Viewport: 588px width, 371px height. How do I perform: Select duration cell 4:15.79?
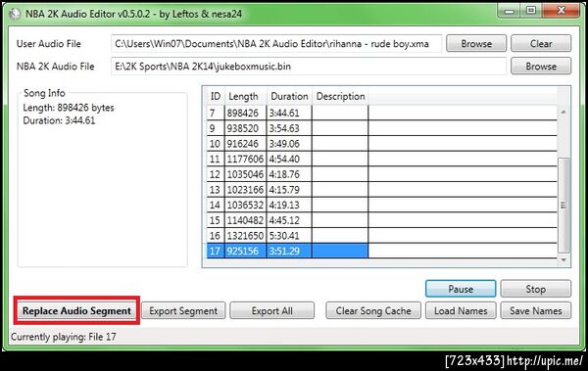point(289,190)
